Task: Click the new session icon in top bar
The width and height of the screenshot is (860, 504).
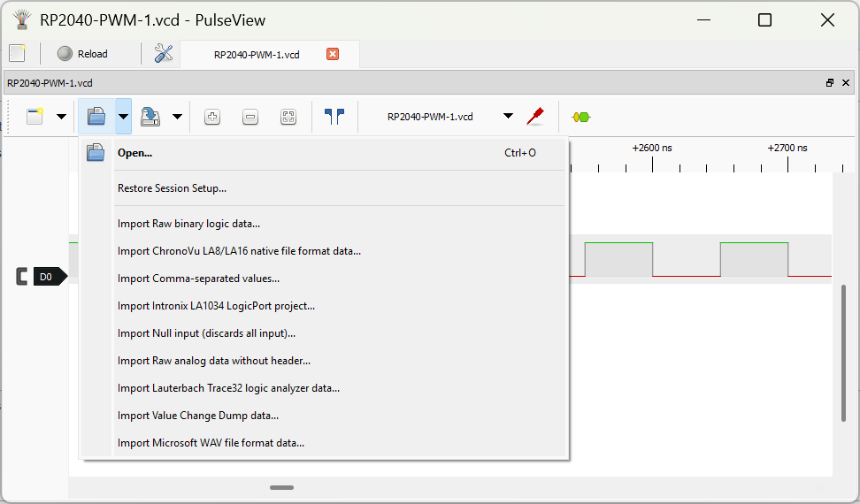Action: (x=18, y=53)
